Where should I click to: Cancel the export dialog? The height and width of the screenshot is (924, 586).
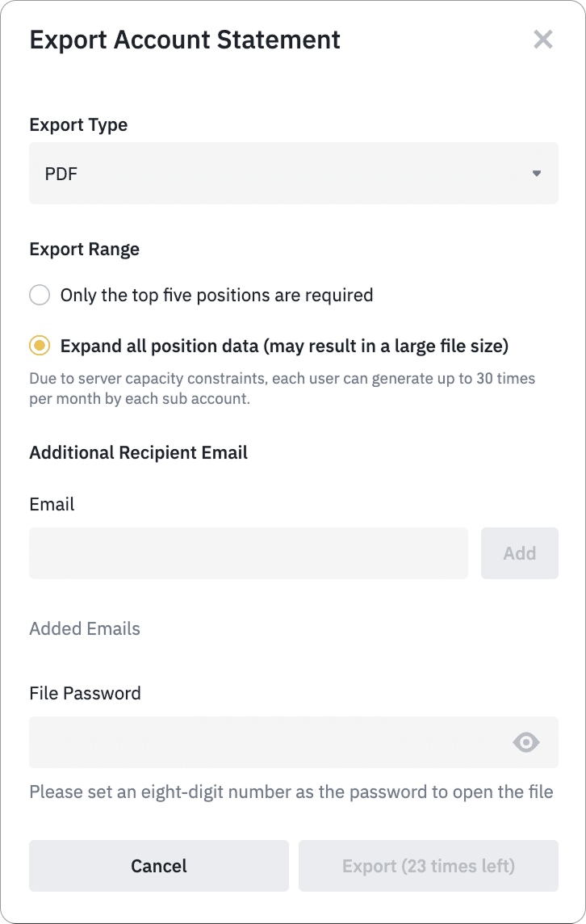click(159, 866)
